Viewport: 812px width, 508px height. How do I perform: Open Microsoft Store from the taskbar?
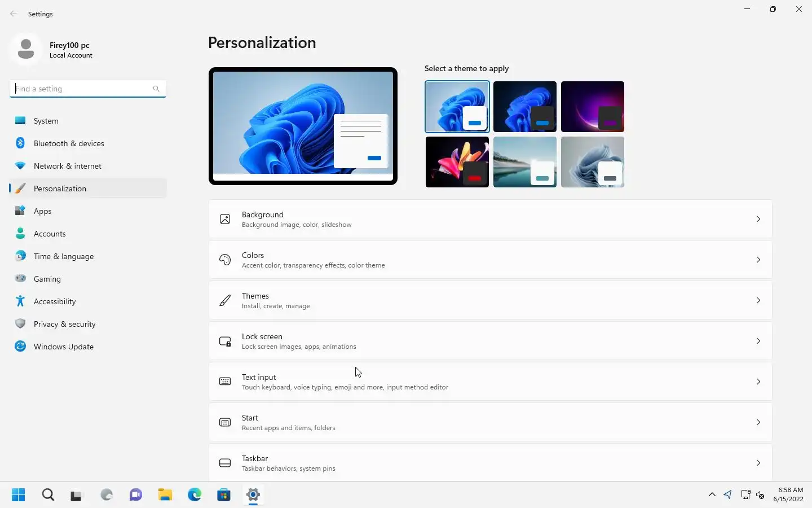[224, 495]
